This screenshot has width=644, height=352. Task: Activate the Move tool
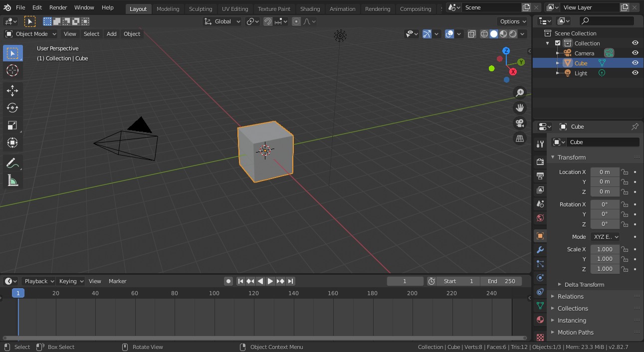point(12,90)
